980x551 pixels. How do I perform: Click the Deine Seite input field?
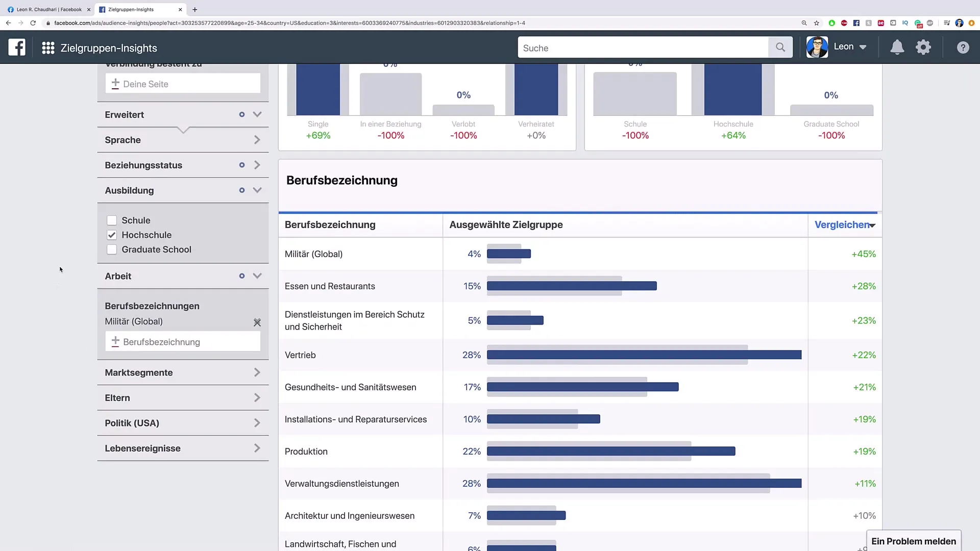[x=183, y=84]
